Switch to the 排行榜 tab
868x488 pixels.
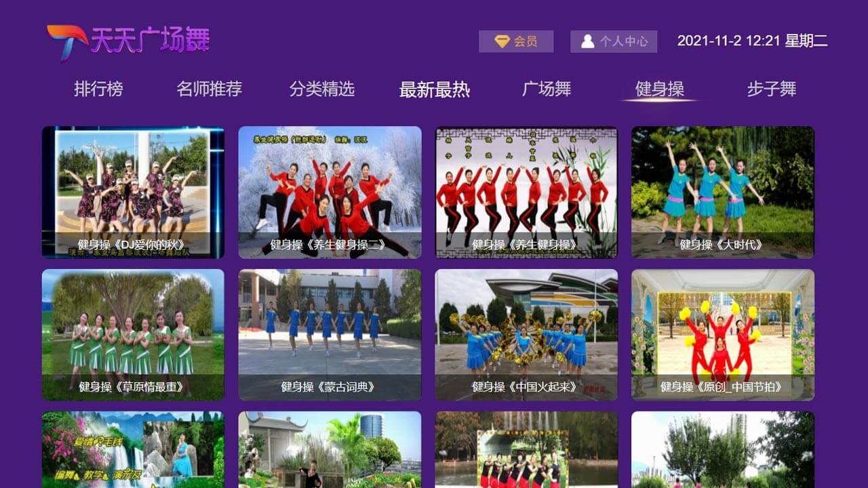pos(98,89)
